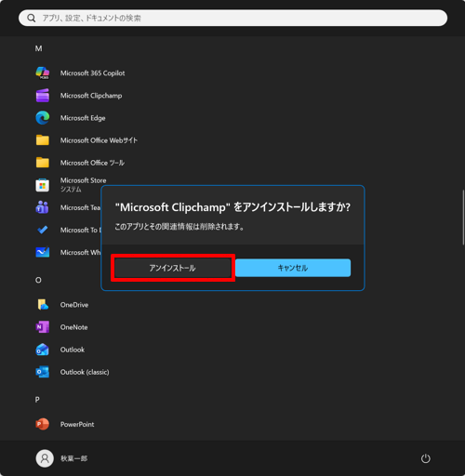The image size is (465, 476).
Task: Confirm with the アンインストール button
Action: (x=173, y=268)
